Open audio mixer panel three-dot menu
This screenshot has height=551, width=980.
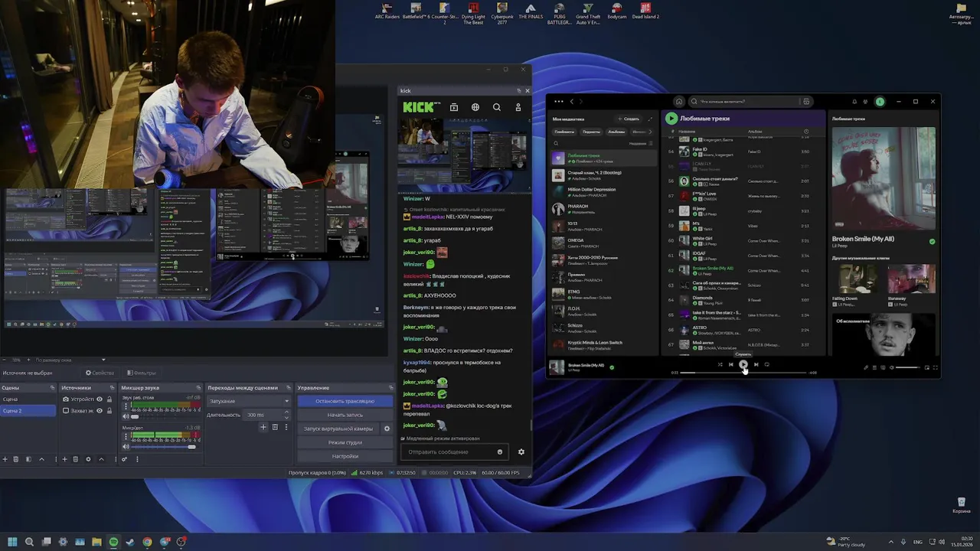click(137, 459)
